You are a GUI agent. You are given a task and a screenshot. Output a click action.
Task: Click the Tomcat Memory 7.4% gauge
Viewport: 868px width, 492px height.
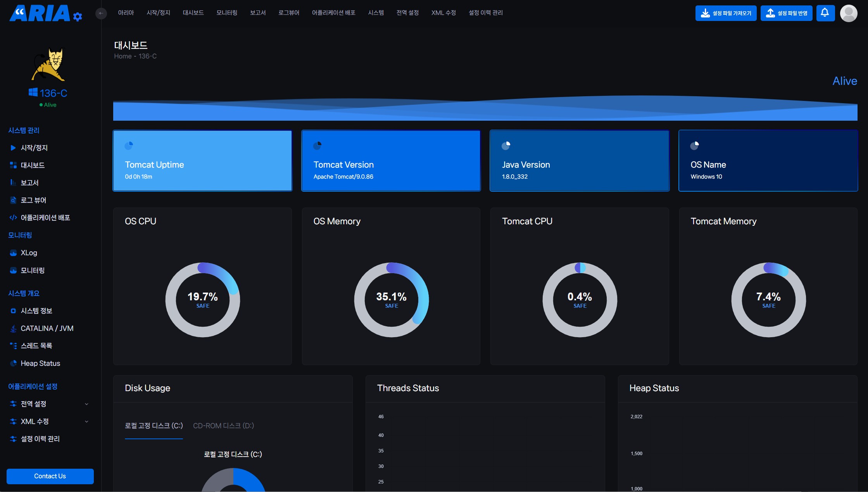coord(769,300)
